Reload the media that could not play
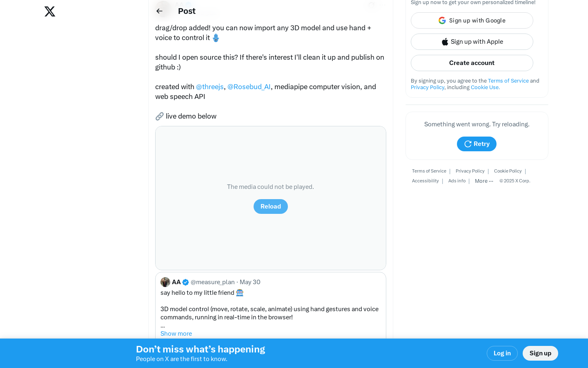Viewport: 588px width, 368px height. [x=271, y=206]
